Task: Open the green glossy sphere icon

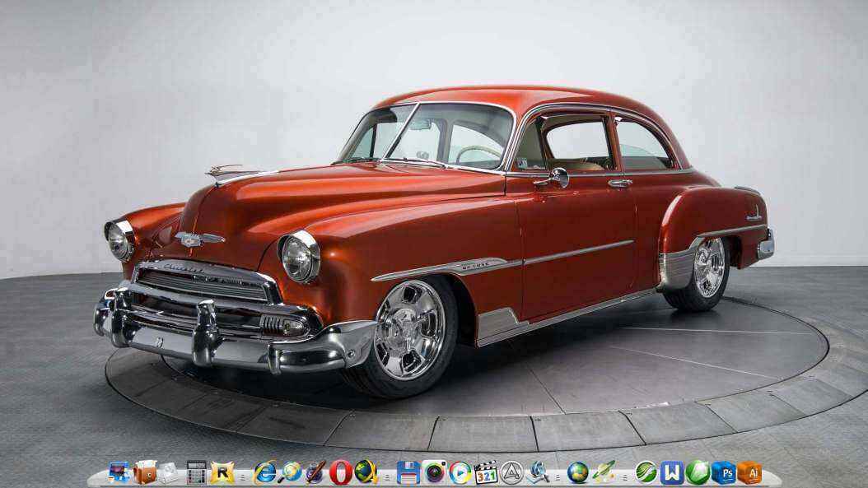Action: click(698, 472)
